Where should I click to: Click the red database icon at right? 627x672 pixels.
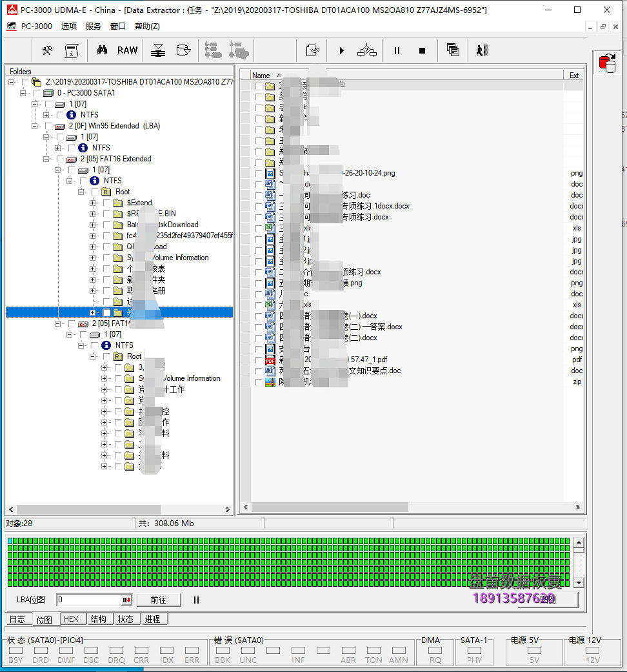(607, 63)
